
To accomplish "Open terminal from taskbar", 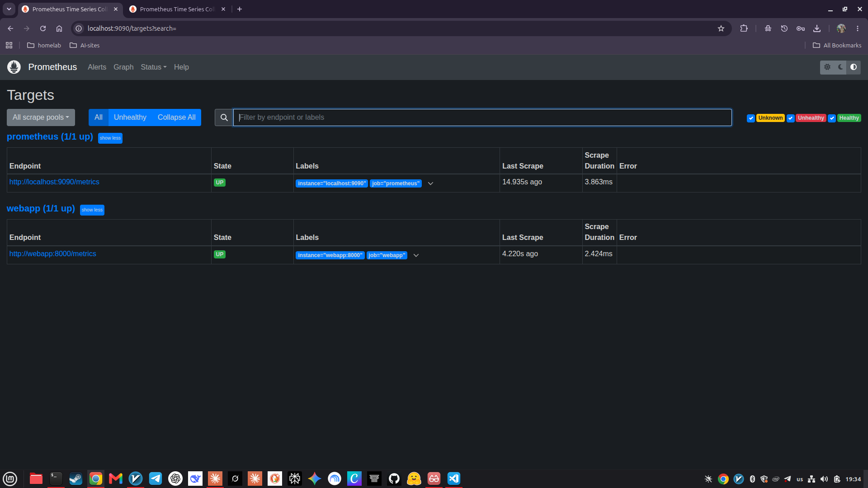I will pos(56,479).
